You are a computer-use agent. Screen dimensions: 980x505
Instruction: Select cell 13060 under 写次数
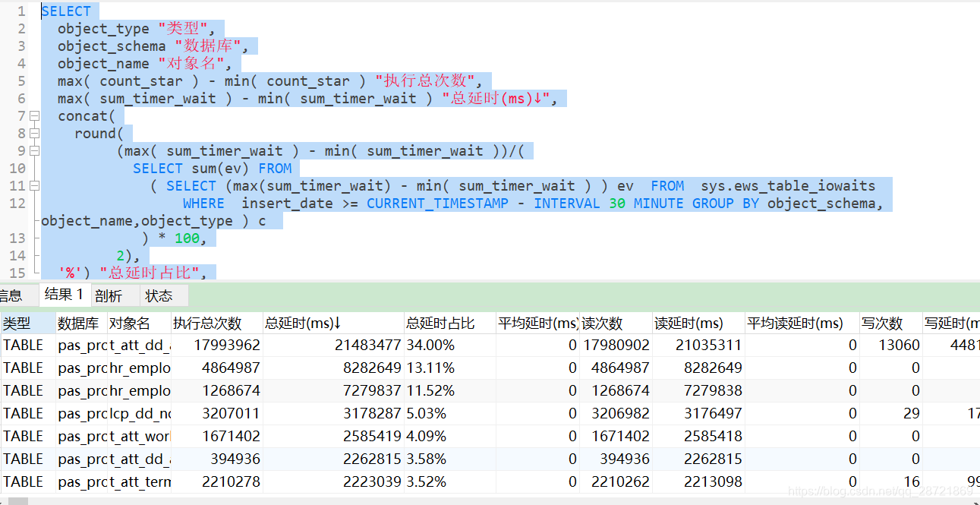[x=890, y=345]
